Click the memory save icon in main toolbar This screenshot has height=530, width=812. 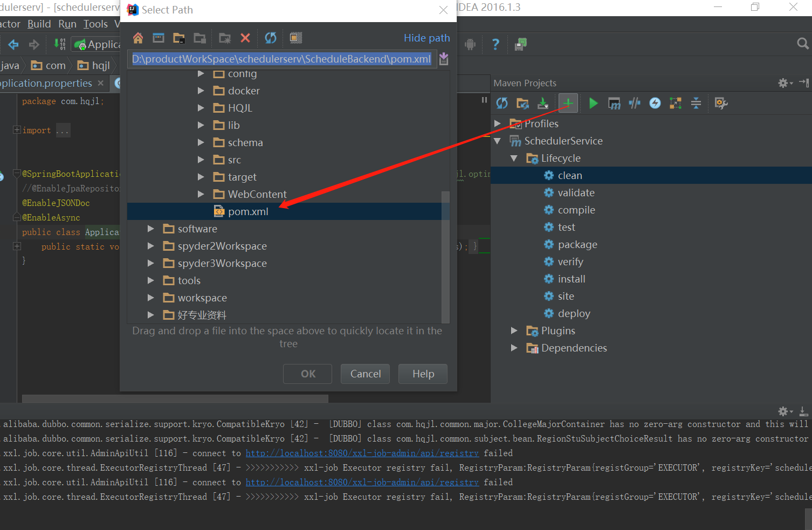520,44
